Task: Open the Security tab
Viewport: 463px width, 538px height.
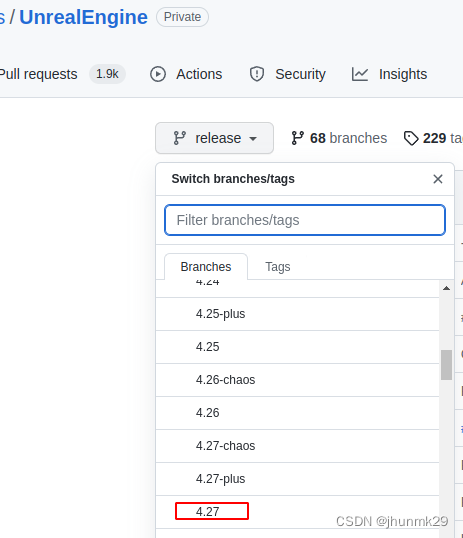Action: point(300,74)
